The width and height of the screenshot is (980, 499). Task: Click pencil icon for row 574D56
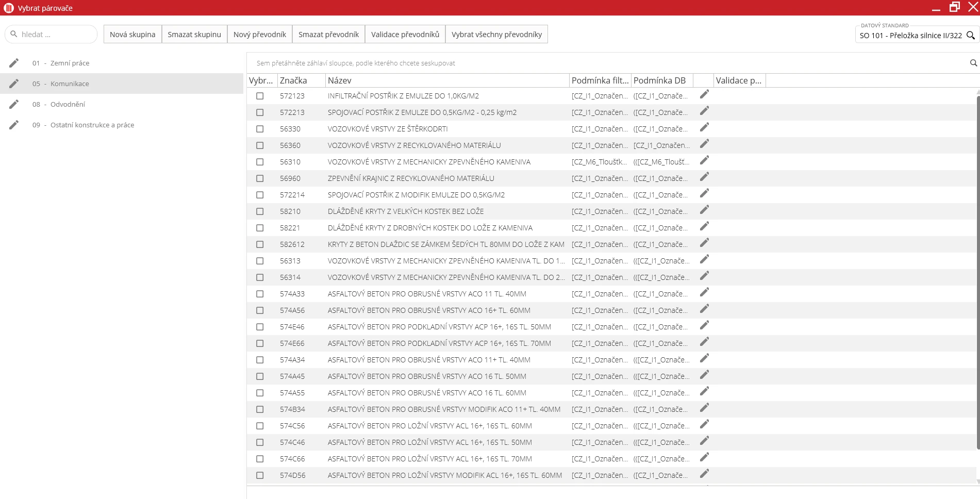click(704, 474)
